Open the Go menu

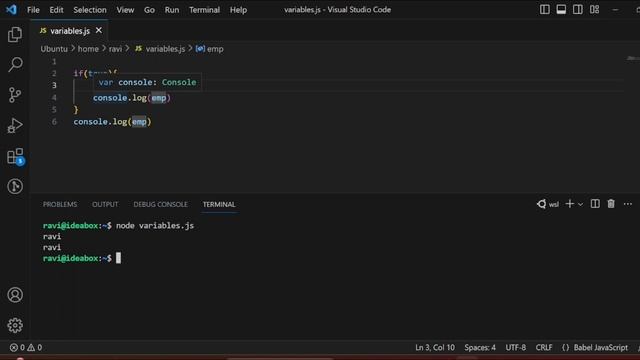point(149,10)
